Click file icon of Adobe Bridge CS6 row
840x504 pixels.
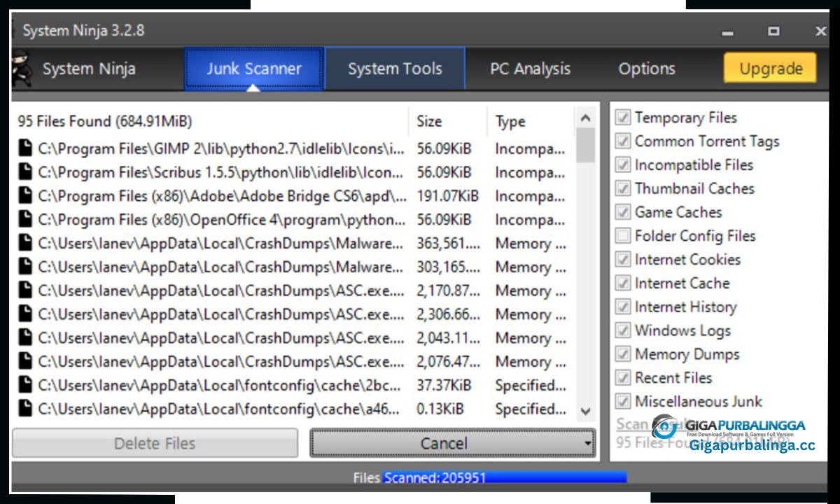click(x=25, y=196)
